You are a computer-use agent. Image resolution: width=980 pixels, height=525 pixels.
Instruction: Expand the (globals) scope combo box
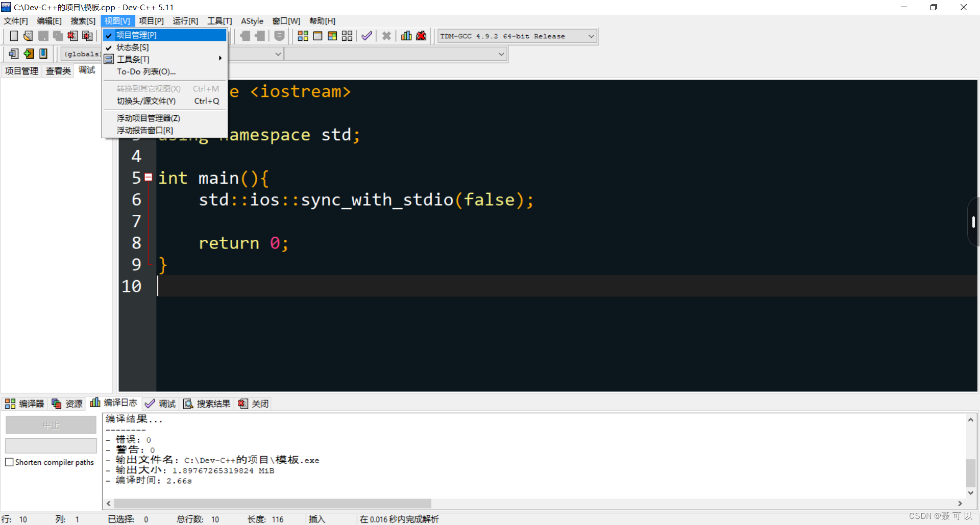277,54
